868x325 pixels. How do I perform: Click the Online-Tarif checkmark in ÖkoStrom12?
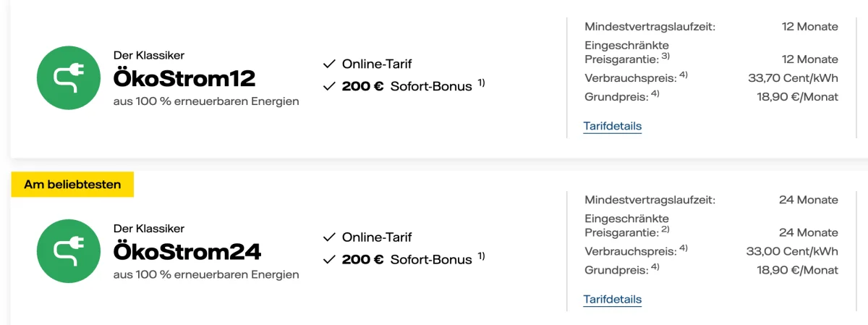330,64
